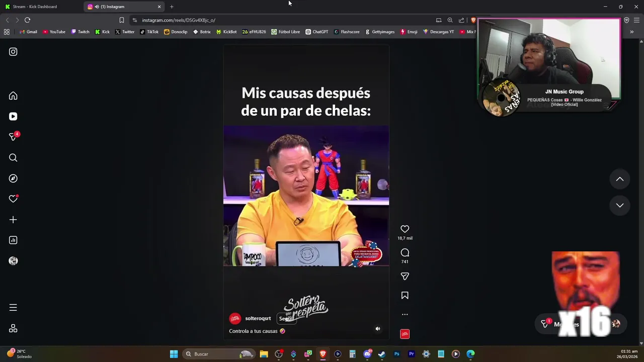Open the Explore compass icon
The width and height of the screenshot is (644, 362).
coord(13,178)
